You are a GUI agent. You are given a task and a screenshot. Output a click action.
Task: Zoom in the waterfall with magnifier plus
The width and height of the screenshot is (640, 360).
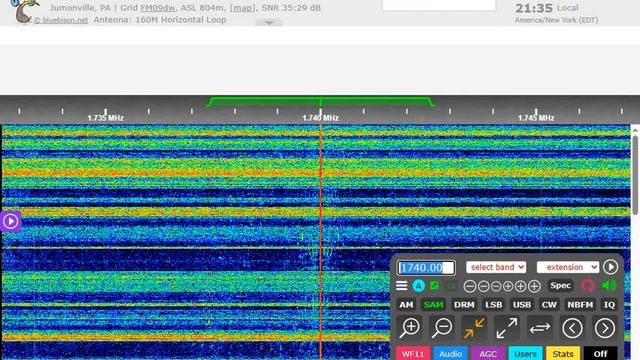410,328
